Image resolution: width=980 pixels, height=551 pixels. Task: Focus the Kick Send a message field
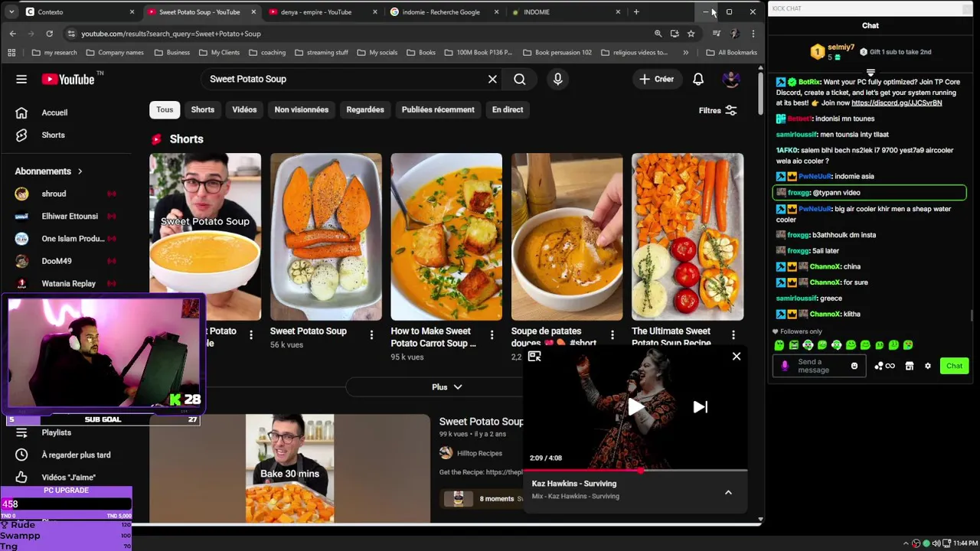[819, 366]
